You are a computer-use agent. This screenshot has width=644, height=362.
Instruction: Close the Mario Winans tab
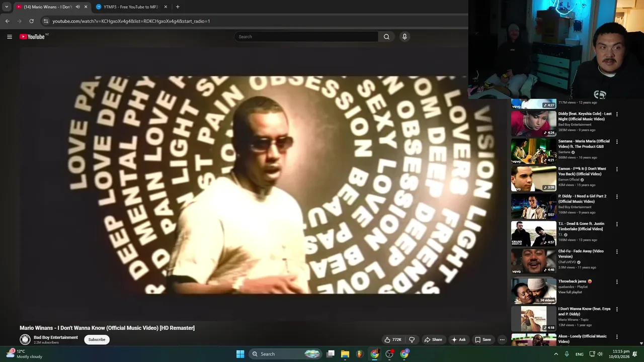click(x=86, y=7)
